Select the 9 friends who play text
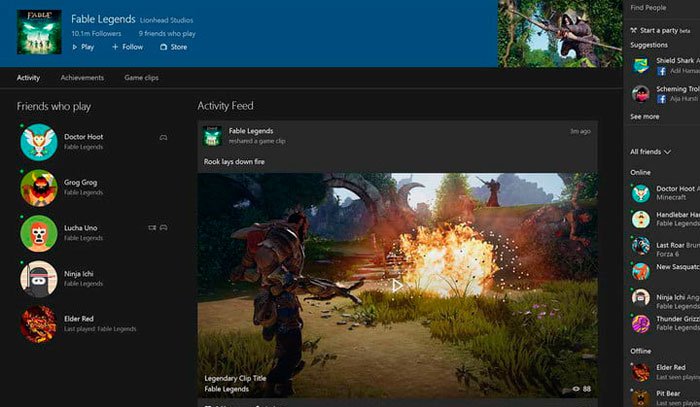The height and width of the screenshot is (407, 700). tap(167, 33)
